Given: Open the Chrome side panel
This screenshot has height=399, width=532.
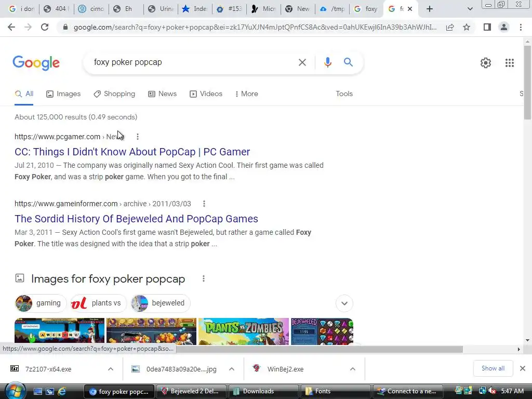Looking at the screenshot, I should pyautogui.click(x=487, y=27).
